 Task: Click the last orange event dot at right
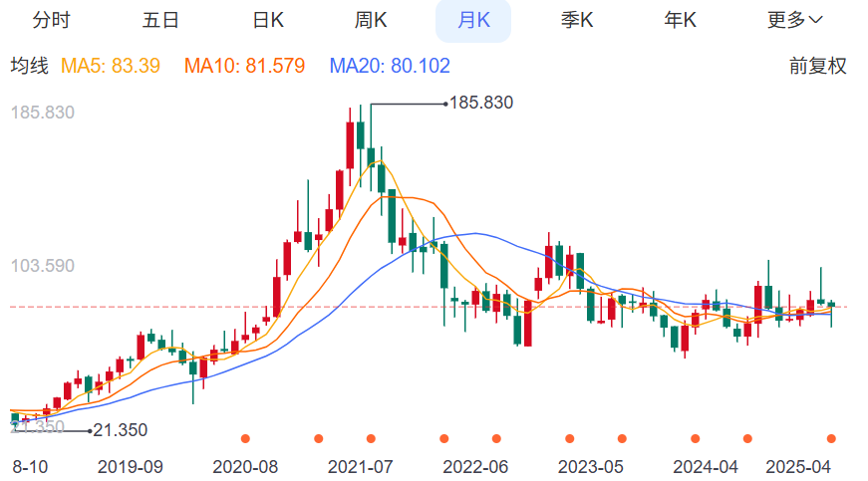click(x=831, y=439)
